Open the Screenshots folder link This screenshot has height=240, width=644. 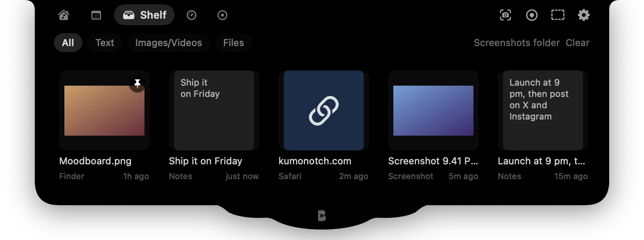tap(517, 43)
